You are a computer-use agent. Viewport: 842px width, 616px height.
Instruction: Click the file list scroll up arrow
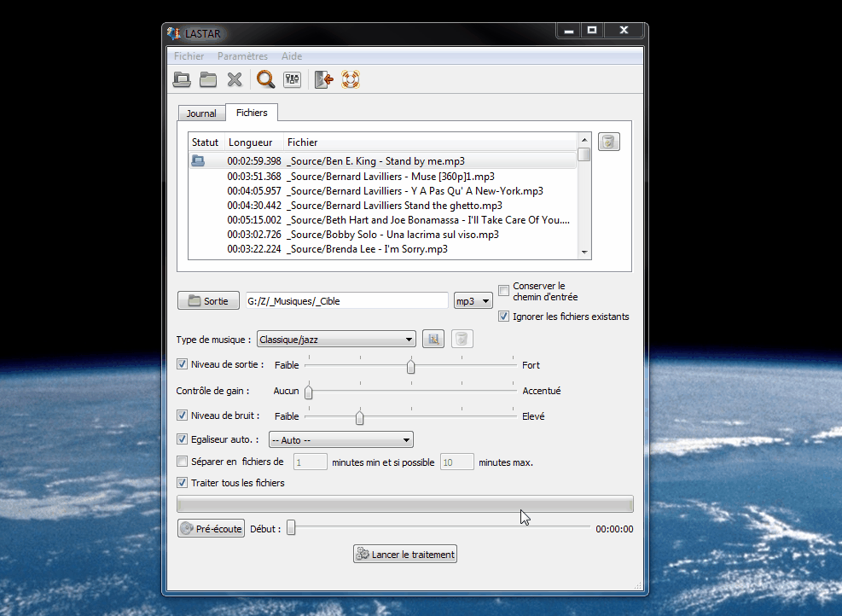(x=584, y=140)
